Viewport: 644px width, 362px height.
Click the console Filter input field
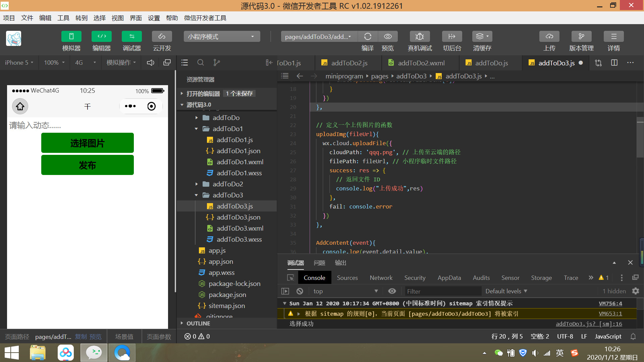click(443, 291)
